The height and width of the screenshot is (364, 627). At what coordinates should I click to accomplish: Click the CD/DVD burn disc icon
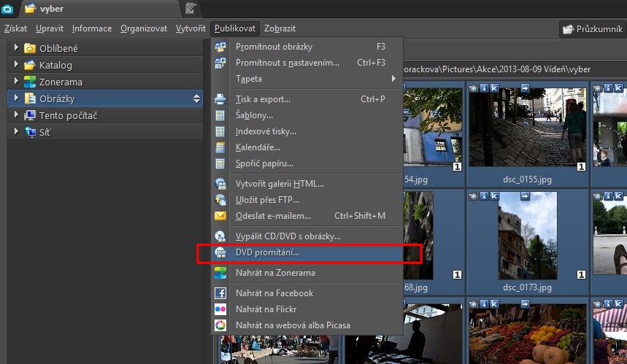pos(220,236)
